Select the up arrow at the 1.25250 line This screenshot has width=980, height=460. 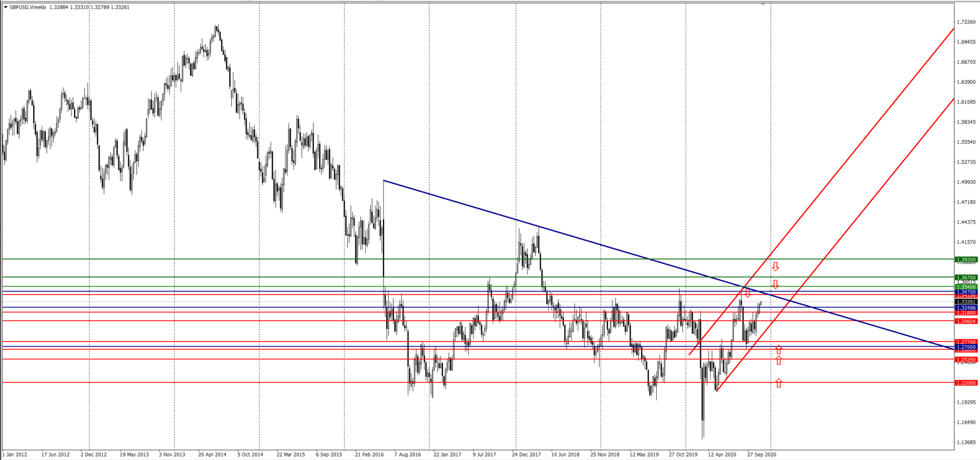(x=779, y=360)
